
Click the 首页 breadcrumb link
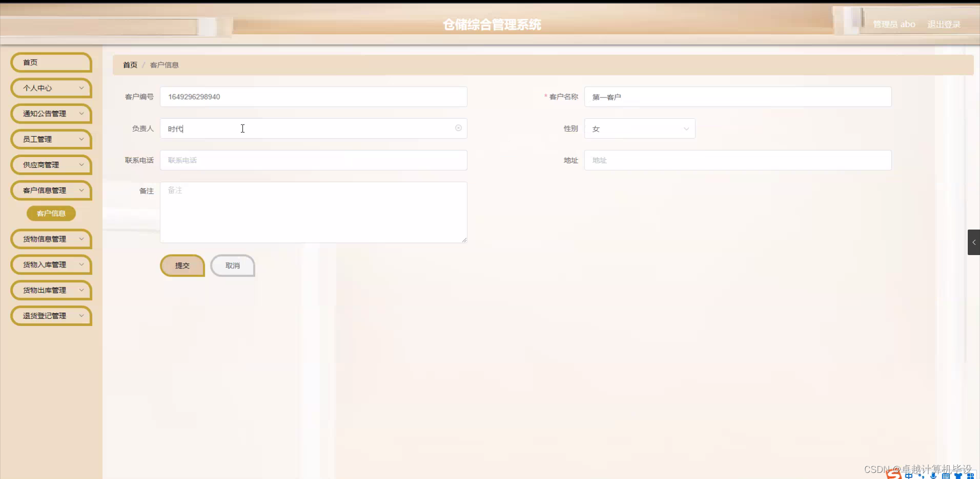[x=130, y=65]
